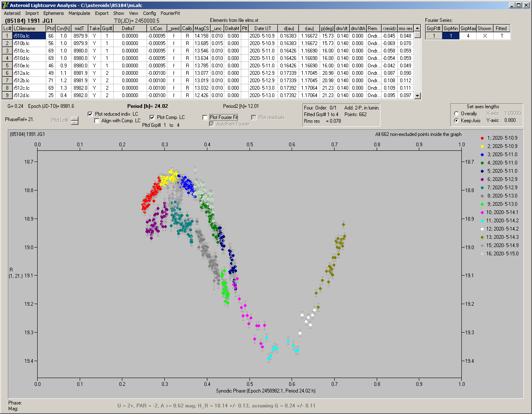
Task: Click the Y-axis length value 0.800
Action: 510,121
